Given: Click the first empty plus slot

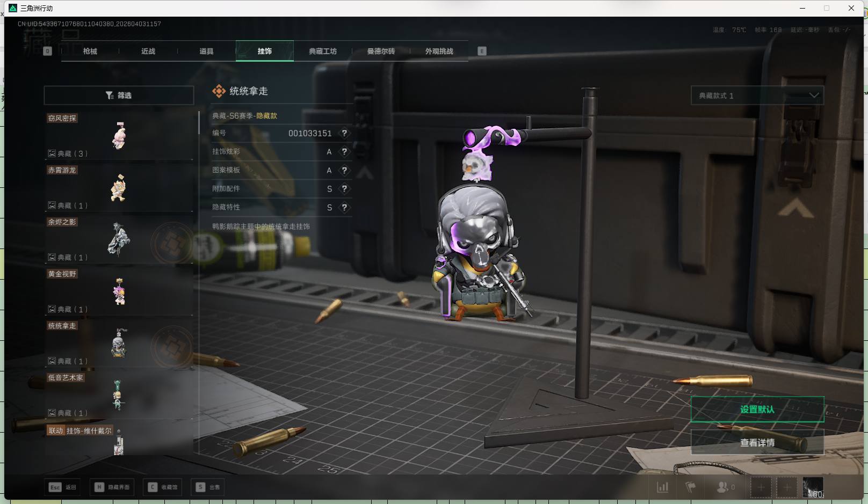Looking at the screenshot, I should [x=761, y=487].
